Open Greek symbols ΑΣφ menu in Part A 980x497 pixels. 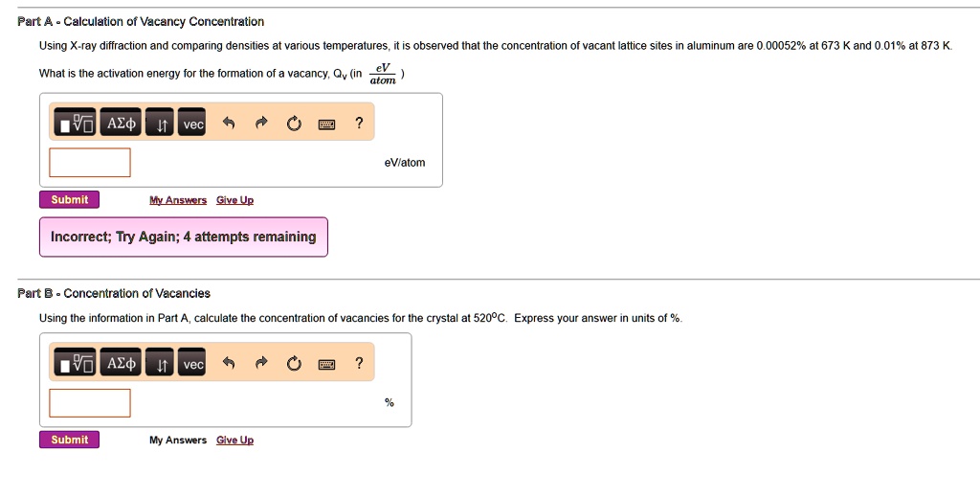(x=121, y=123)
